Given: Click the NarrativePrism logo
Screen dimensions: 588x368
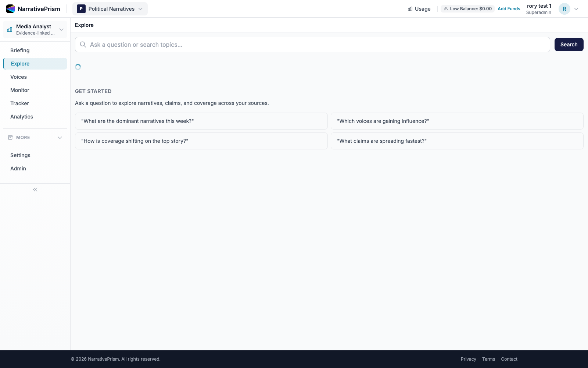Looking at the screenshot, I should tap(33, 8).
